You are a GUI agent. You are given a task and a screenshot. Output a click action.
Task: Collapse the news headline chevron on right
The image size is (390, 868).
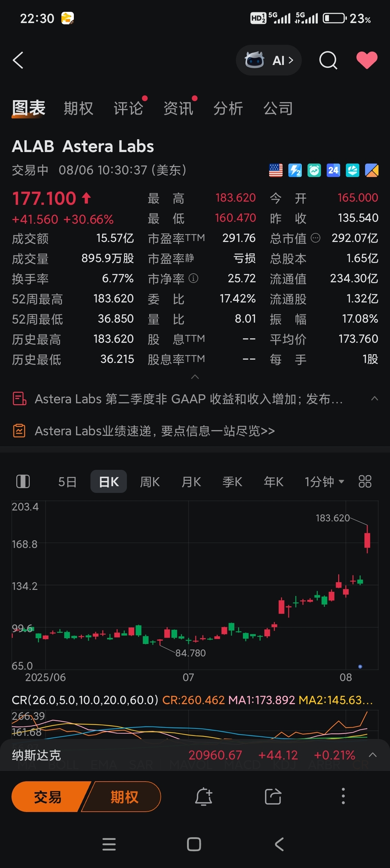[374, 398]
